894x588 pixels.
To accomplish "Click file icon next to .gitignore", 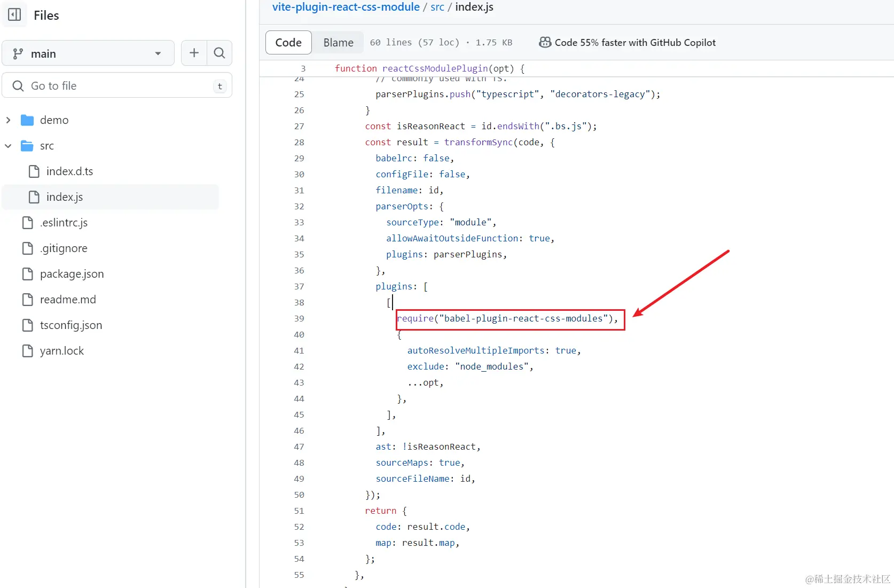I will pyautogui.click(x=28, y=248).
